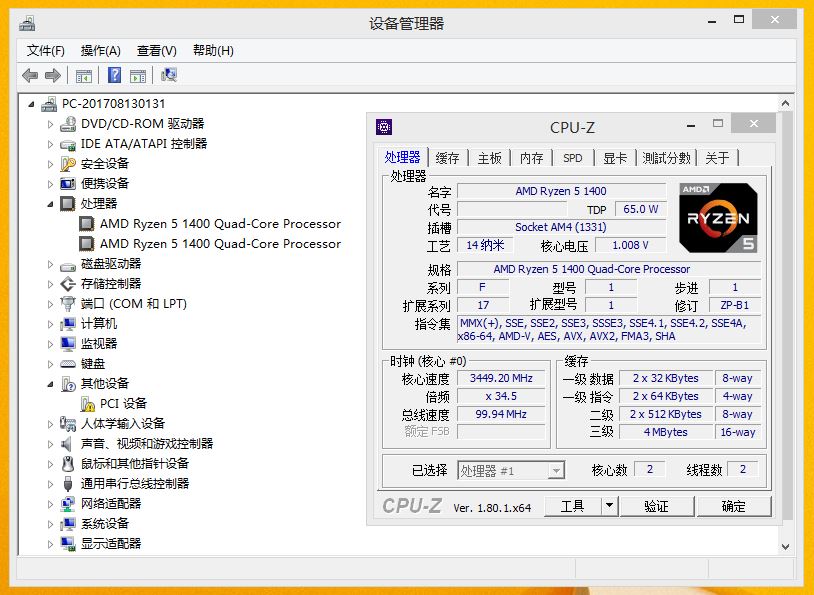Click the scan for hardware changes toolbar icon

168,75
